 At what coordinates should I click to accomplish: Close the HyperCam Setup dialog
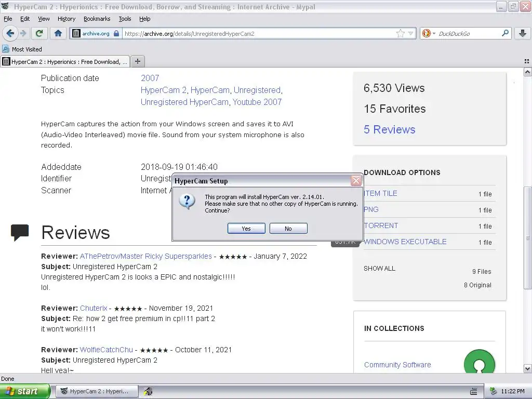(x=355, y=180)
